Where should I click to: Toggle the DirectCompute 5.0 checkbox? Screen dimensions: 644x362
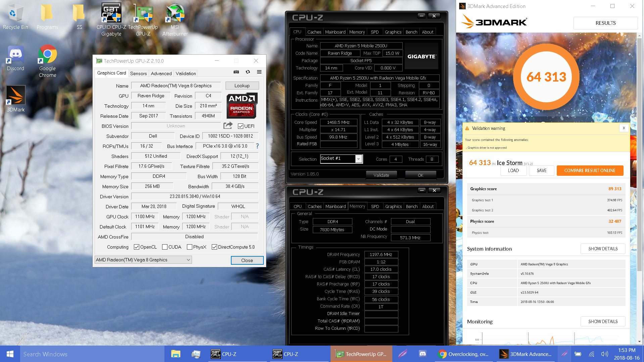coord(214,247)
